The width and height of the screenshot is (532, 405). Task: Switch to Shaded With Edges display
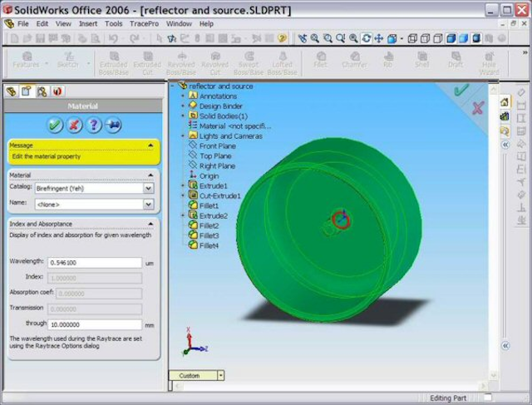pyautogui.click(x=451, y=38)
